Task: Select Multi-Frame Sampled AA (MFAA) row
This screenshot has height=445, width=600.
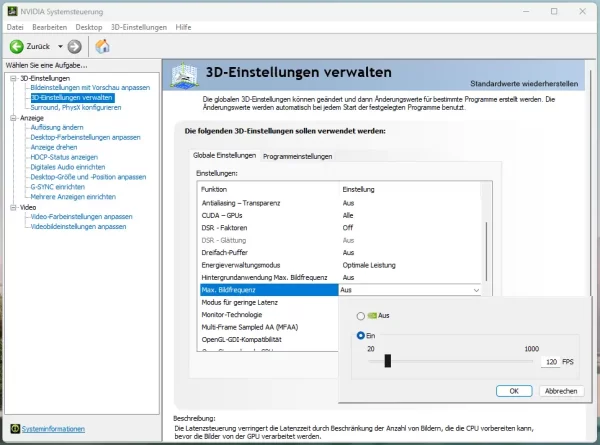Action: (x=269, y=327)
